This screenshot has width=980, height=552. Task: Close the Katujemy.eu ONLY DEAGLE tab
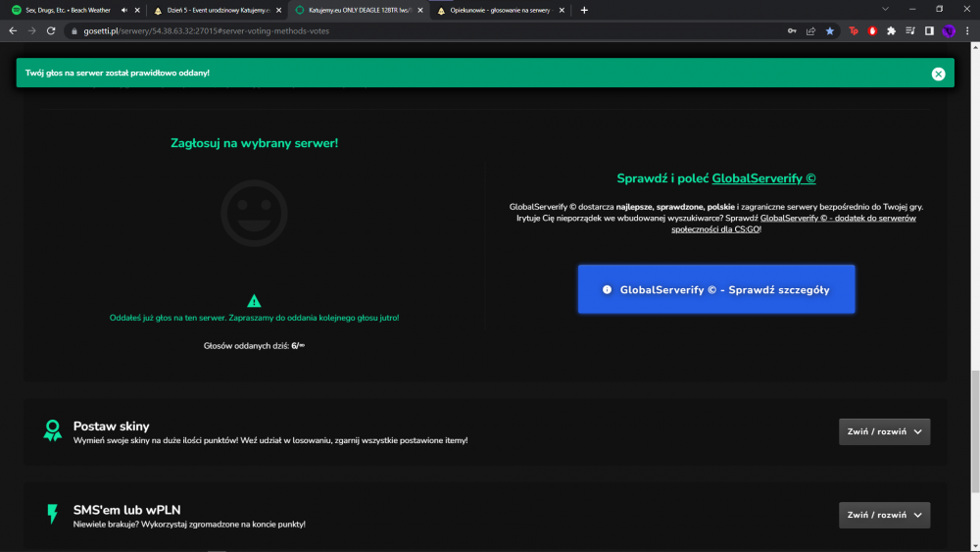pyautogui.click(x=420, y=10)
